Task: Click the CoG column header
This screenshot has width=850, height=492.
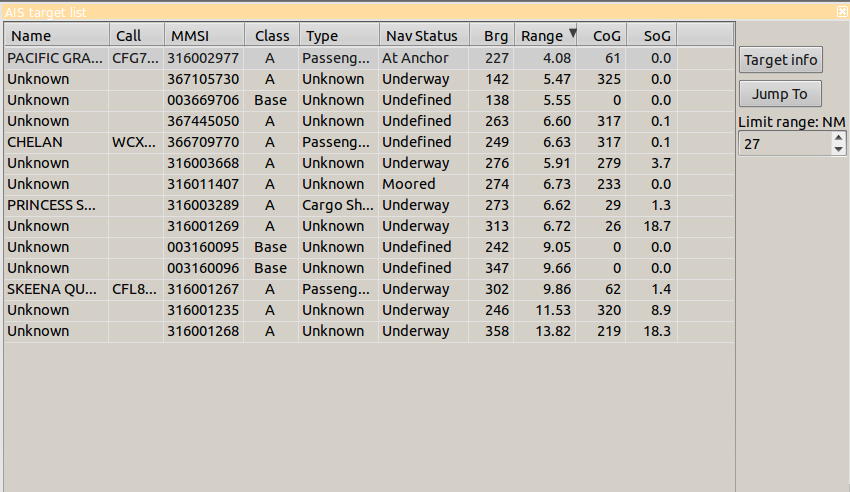Action: 601,36
